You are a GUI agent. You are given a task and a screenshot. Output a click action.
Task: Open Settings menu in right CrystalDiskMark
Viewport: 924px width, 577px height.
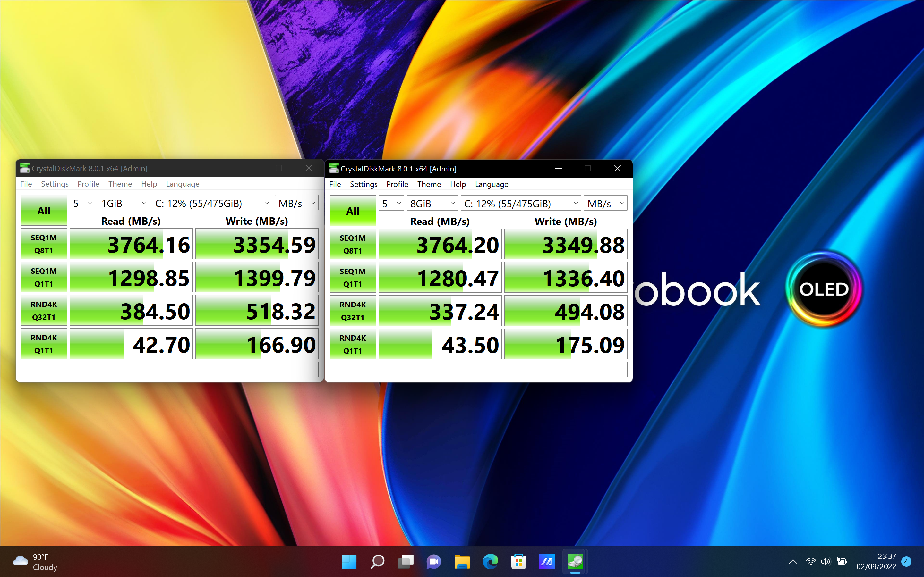point(364,184)
